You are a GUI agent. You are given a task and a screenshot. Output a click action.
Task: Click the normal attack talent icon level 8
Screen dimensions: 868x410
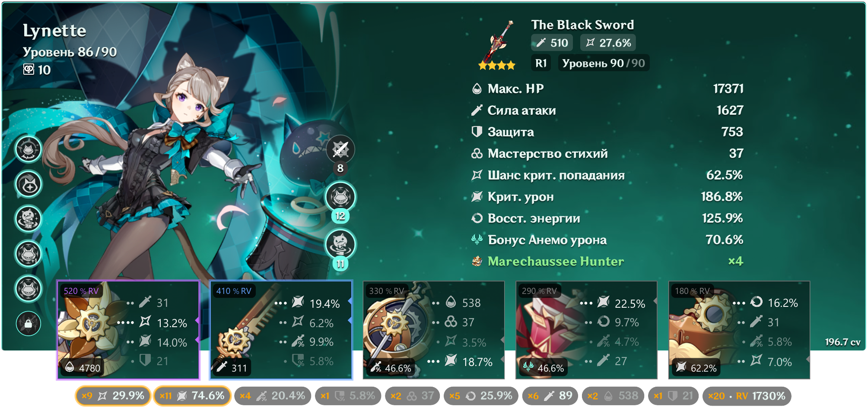340,149
